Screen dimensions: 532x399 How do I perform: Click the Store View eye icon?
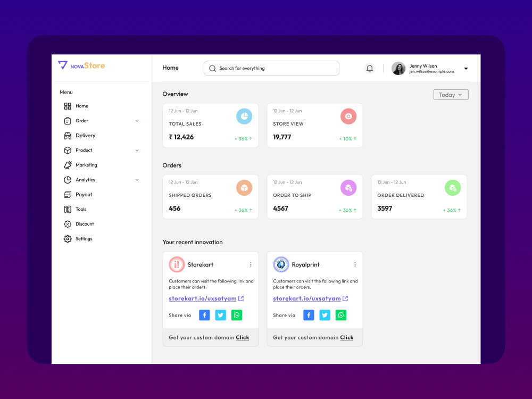348,117
